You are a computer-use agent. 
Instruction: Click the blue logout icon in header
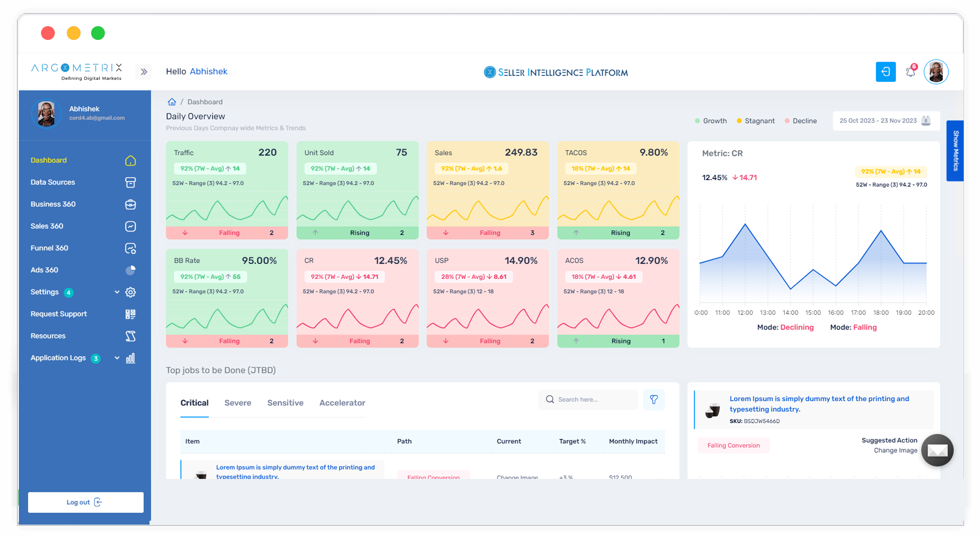[885, 72]
